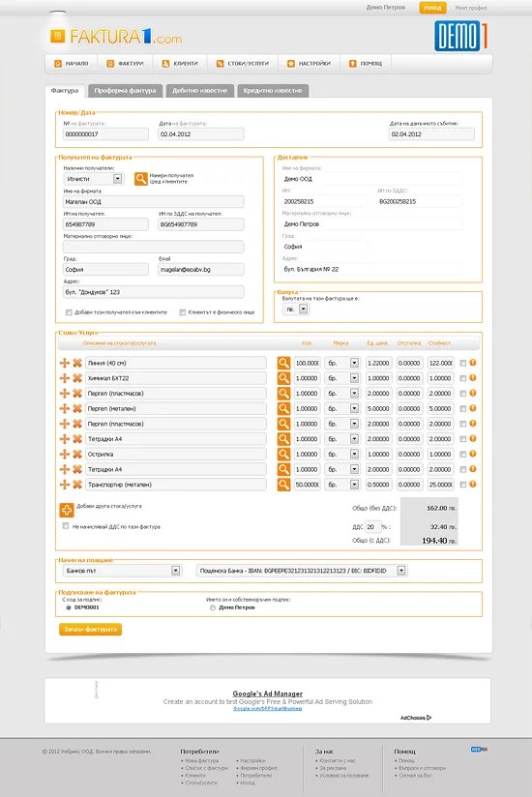The height and width of the screenshot is (797, 532).
Task: Open Google's Ad Manager ad link
Action: 267,694
